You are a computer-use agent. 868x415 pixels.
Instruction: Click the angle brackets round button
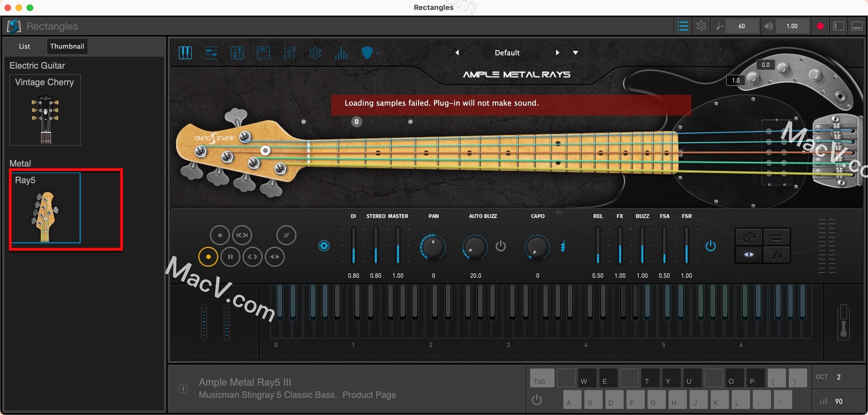tap(253, 257)
